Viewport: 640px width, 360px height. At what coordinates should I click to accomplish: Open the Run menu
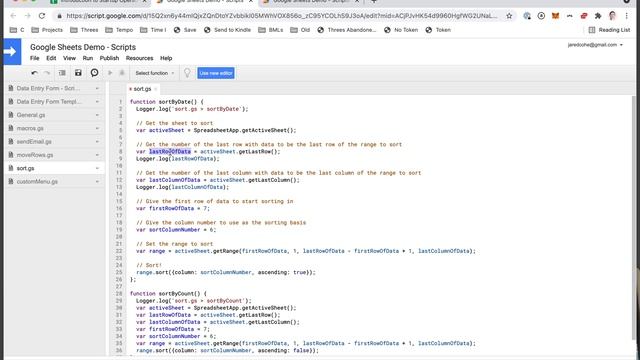click(88, 58)
